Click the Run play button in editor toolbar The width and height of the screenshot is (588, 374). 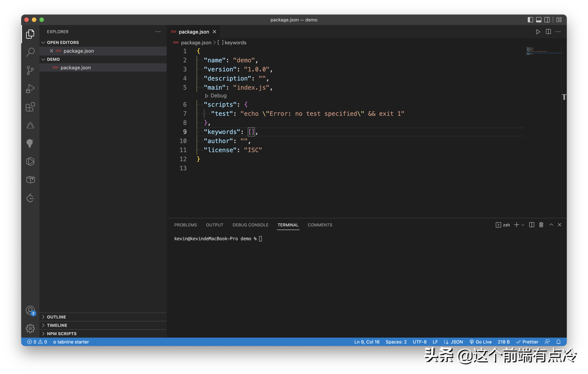538,32
